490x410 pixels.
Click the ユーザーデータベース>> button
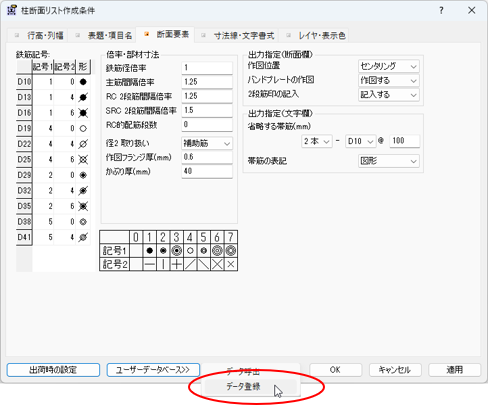click(x=153, y=370)
